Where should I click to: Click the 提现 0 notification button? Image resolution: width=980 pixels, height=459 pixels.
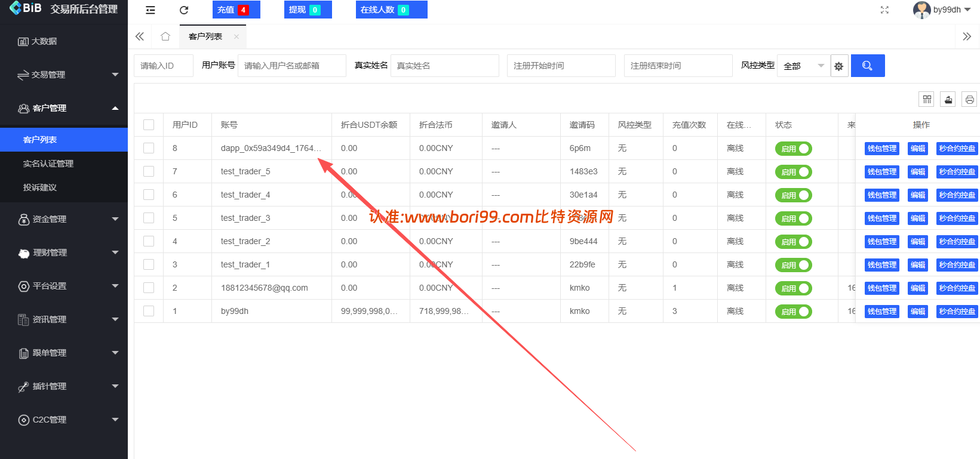[308, 10]
